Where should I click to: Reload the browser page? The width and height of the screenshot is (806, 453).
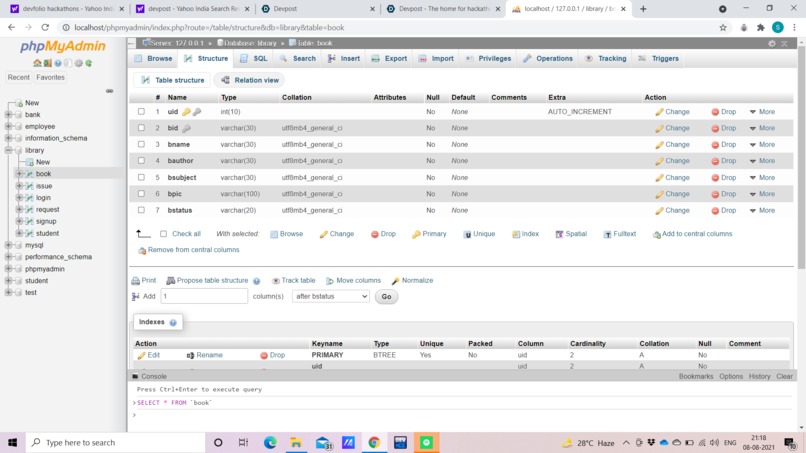[45, 28]
